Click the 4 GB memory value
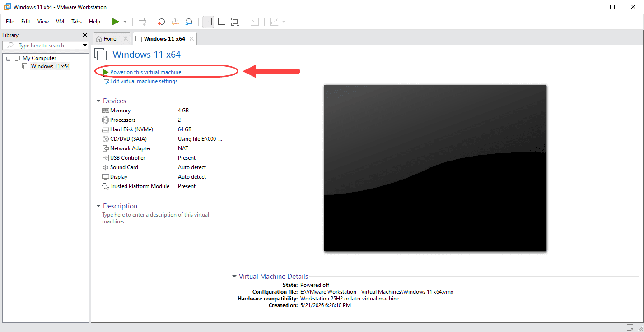 tap(183, 111)
